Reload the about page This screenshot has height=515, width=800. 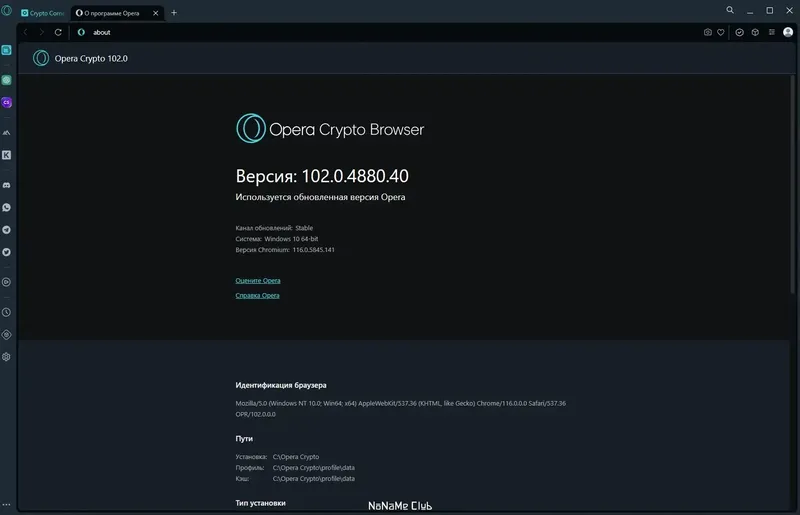pyautogui.click(x=58, y=32)
